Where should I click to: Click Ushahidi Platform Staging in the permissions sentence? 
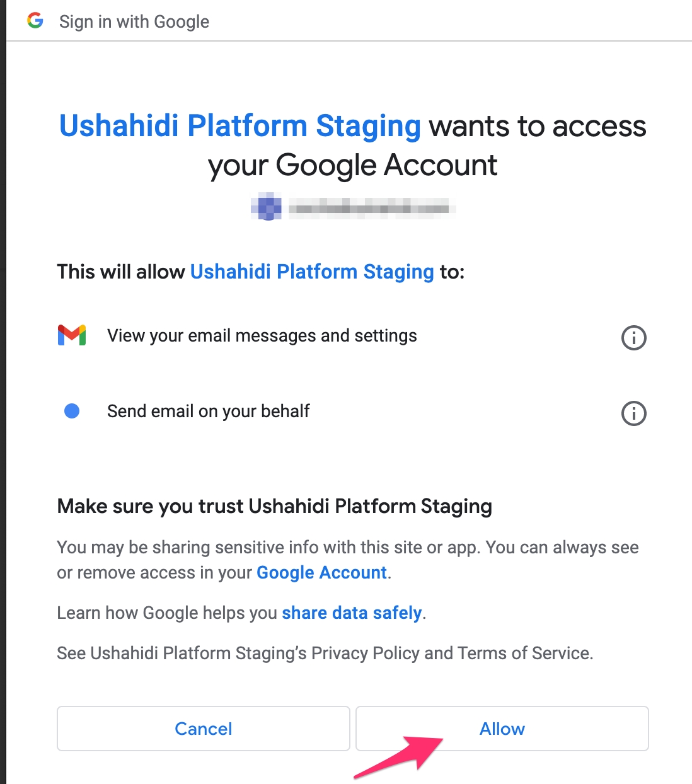click(x=312, y=272)
